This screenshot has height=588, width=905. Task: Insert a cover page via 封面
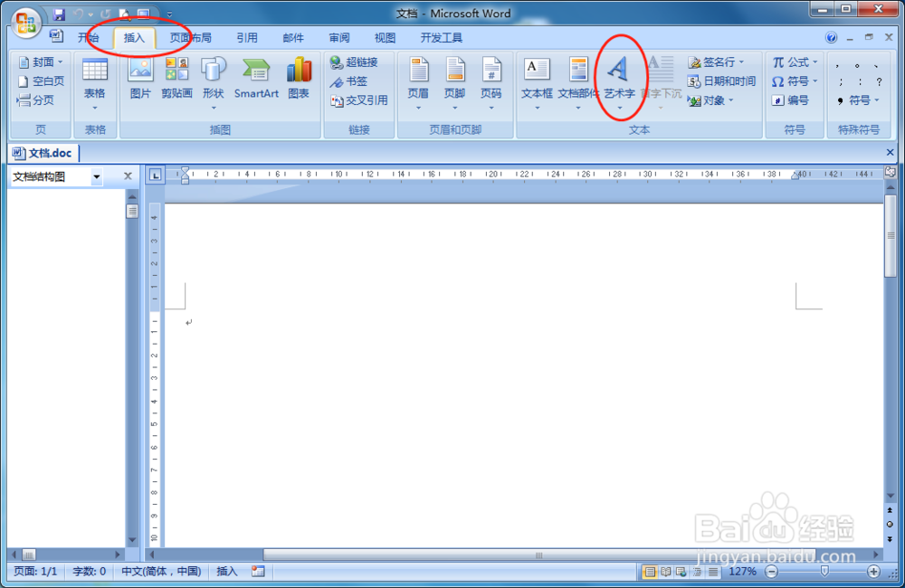click(41, 62)
